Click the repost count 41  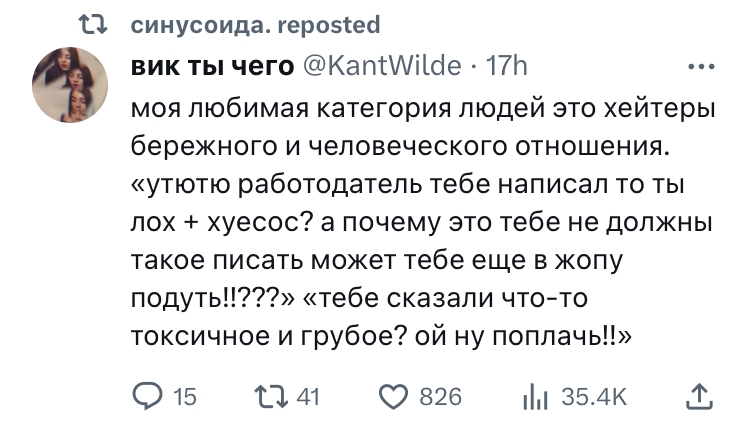[308, 398]
